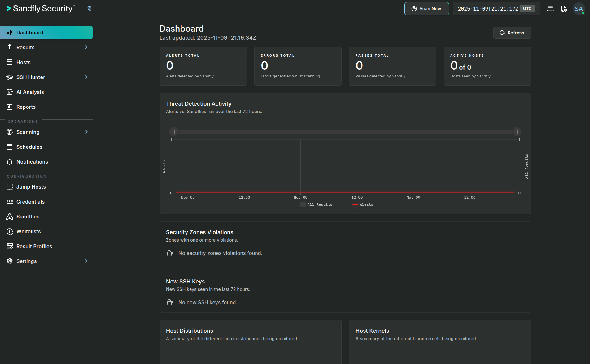Unpin the sidebar with the pin icon

pos(89,8)
